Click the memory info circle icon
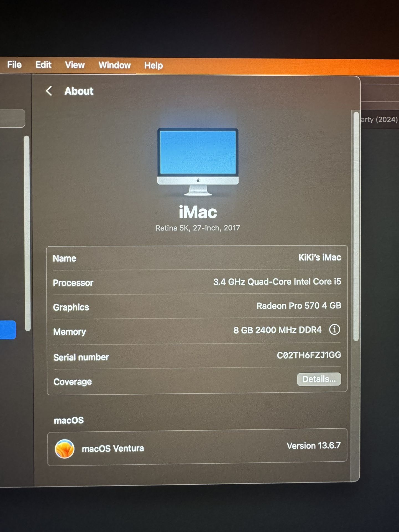 point(334,329)
